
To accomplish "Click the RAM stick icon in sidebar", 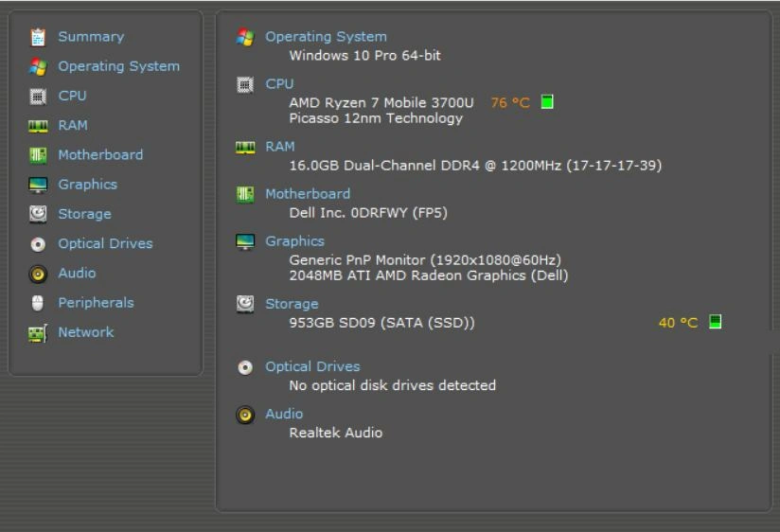I will (38, 126).
